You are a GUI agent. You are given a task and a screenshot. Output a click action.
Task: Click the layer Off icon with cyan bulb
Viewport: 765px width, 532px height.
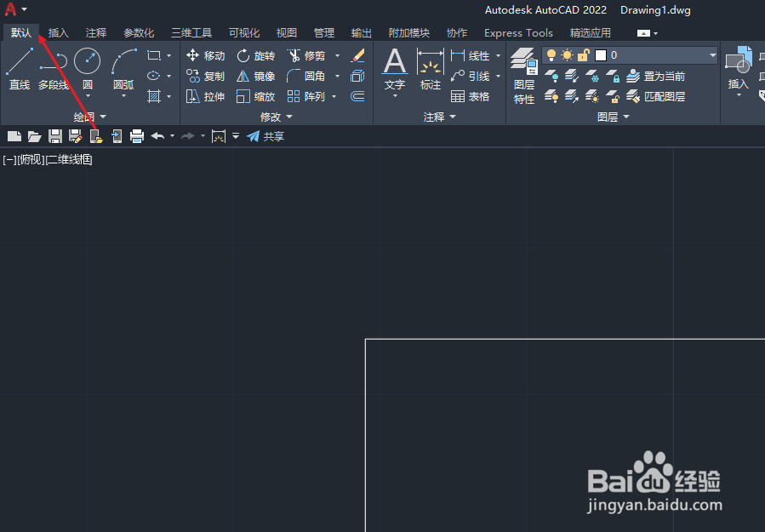pyautogui.click(x=551, y=76)
